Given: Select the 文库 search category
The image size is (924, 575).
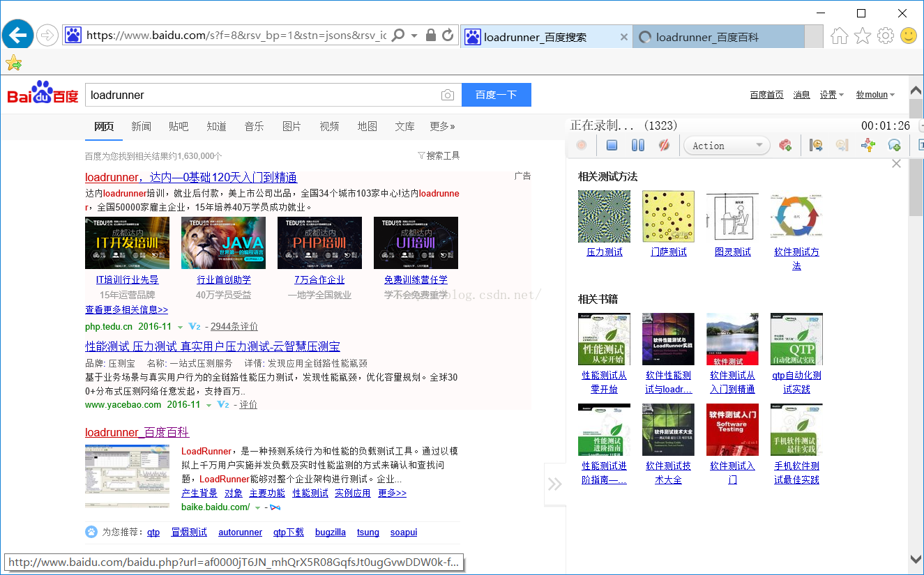Looking at the screenshot, I should tap(404, 126).
